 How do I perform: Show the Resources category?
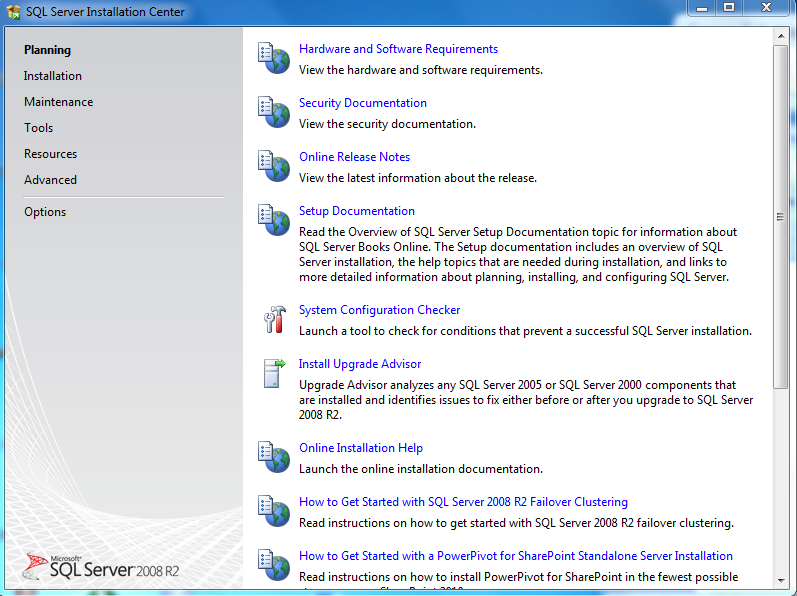50,153
